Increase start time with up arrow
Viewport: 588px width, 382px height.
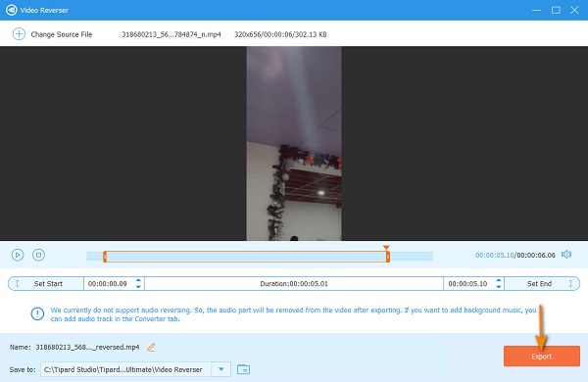pyautogui.click(x=138, y=280)
